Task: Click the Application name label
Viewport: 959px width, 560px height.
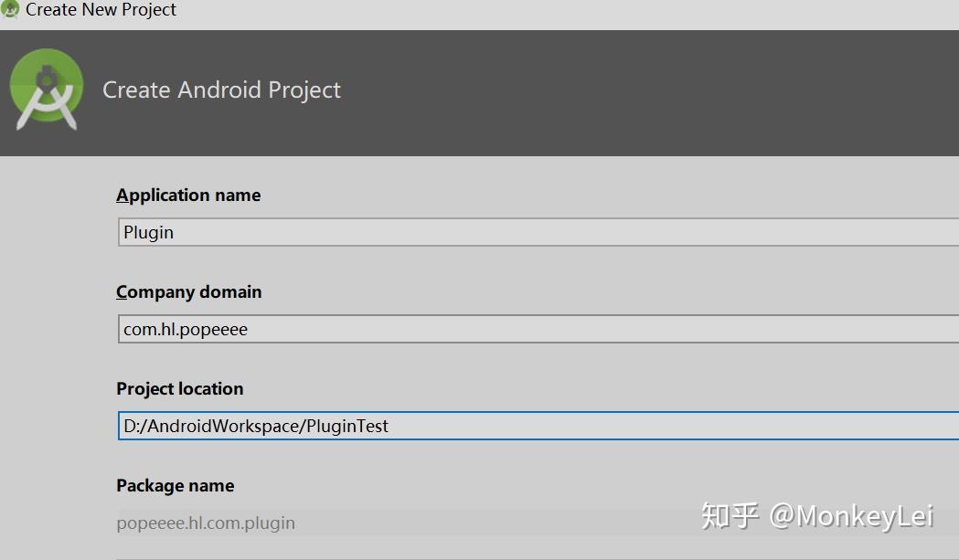Action: coord(188,195)
